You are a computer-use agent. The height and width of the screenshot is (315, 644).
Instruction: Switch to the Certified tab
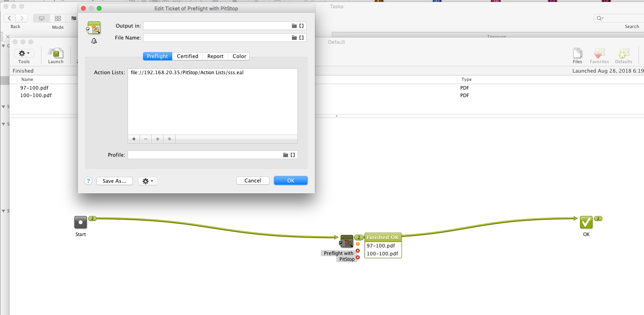[188, 56]
